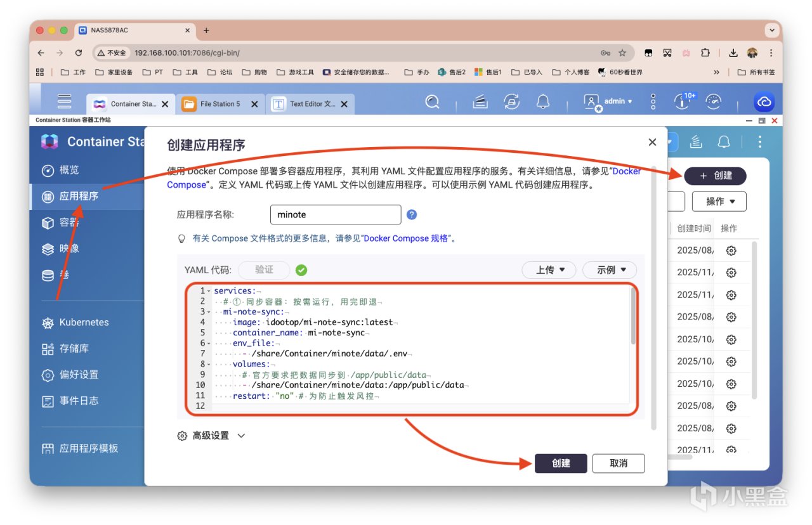Open the Container Station header stack icon
Screen dimensions: 812x525
(695, 141)
